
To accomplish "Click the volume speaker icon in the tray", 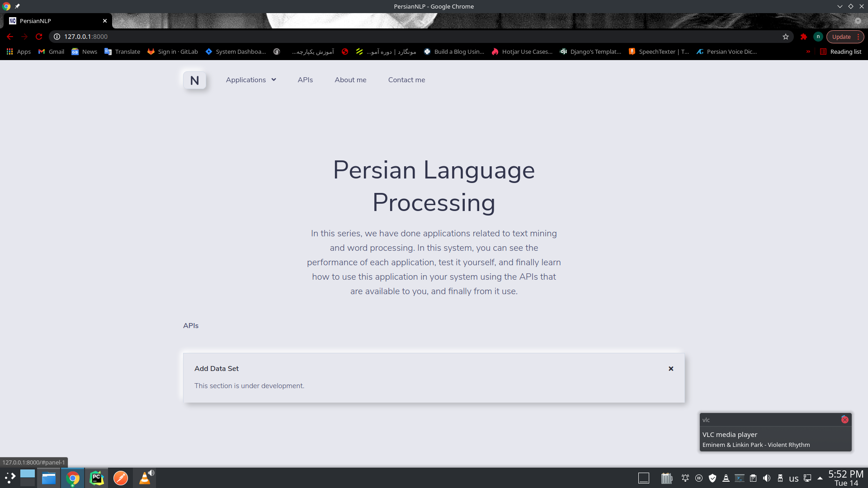I will point(767,478).
